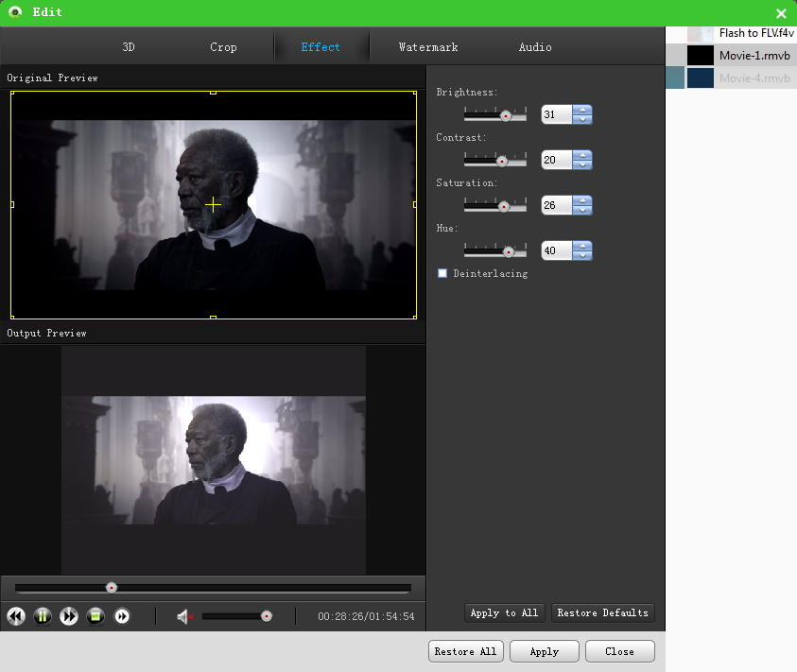797x672 pixels.
Task: Increase Contrast with the up arrow
Action: (582, 154)
